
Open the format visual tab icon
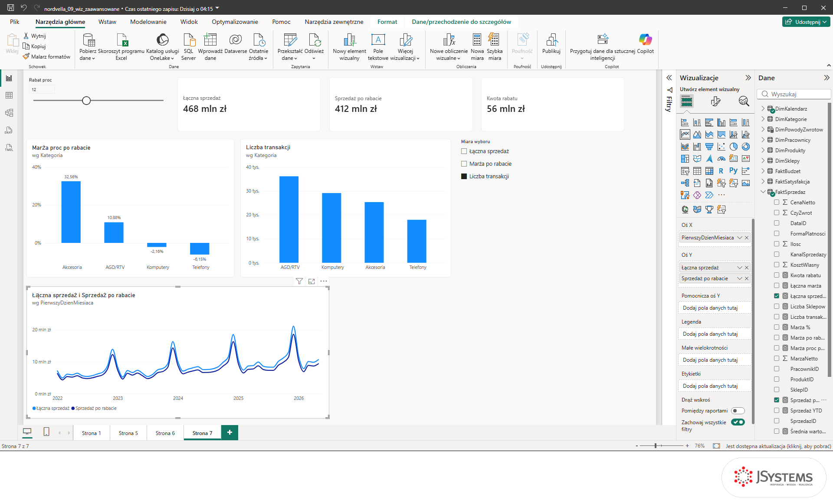(715, 101)
